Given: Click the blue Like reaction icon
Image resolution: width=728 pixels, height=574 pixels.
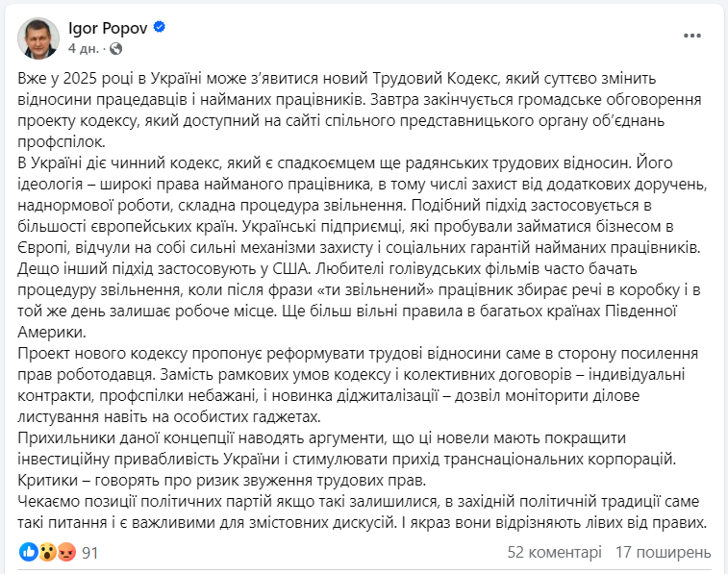Looking at the screenshot, I should click(29, 553).
